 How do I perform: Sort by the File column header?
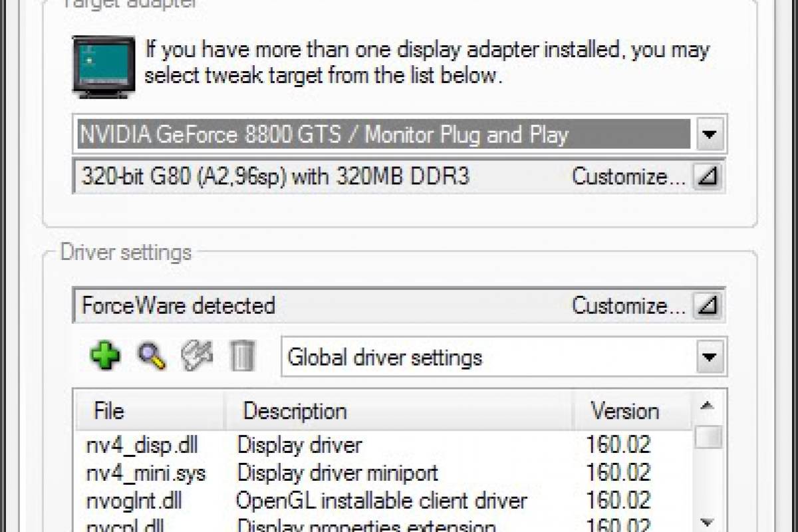(109, 411)
